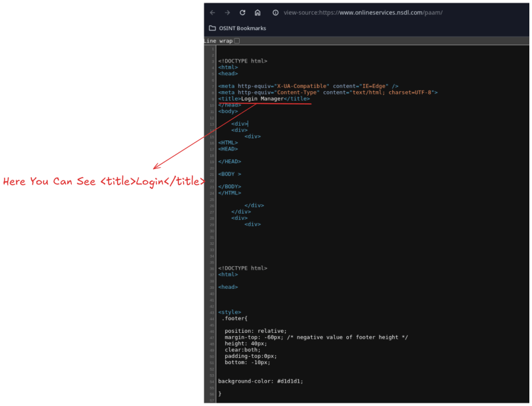Toggle the Line wrap checkbox
Viewport: 532px width, 406px height.
pos(237,41)
